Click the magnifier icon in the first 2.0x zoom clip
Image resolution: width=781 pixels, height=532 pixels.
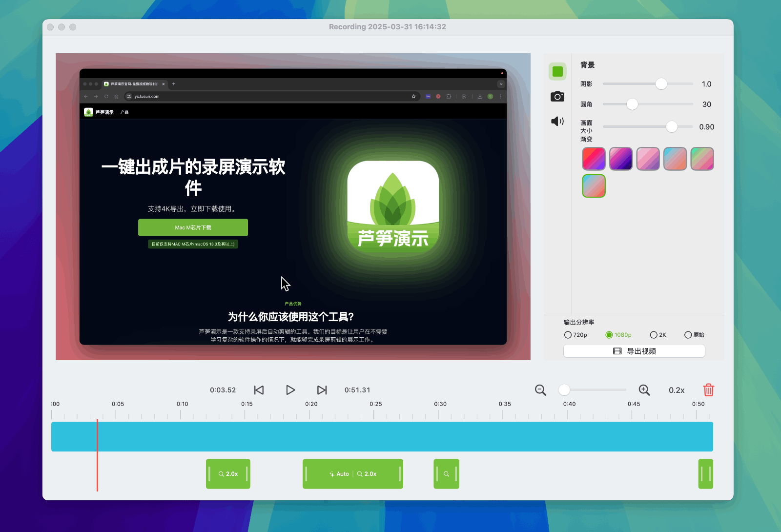pyautogui.click(x=221, y=474)
